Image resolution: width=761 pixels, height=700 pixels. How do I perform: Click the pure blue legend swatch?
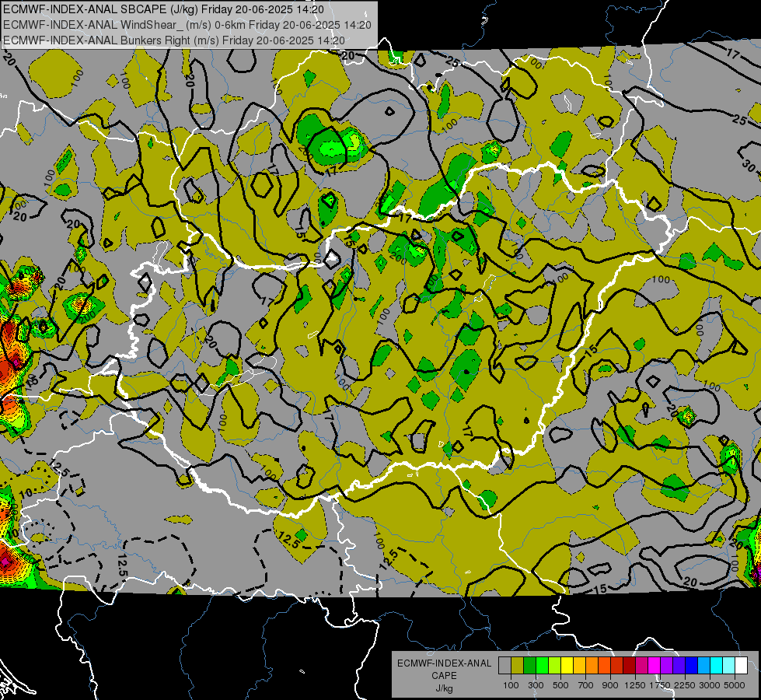pos(692,665)
